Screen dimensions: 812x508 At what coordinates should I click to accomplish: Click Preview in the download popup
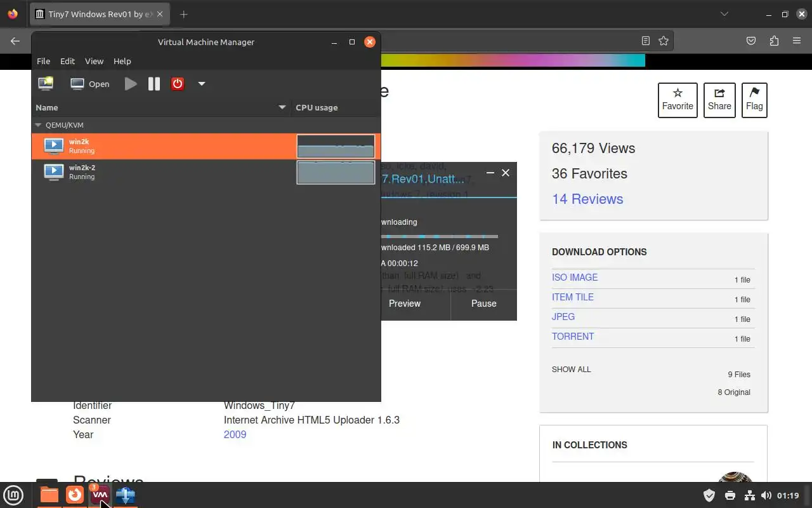pyautogui.click(x=405, y=304)
